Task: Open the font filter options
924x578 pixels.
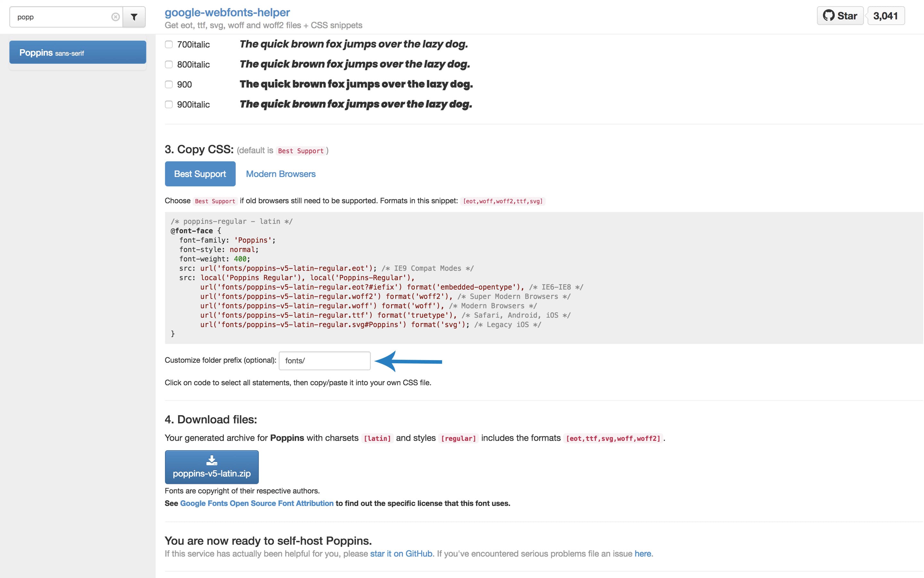Action: (134, 17)
